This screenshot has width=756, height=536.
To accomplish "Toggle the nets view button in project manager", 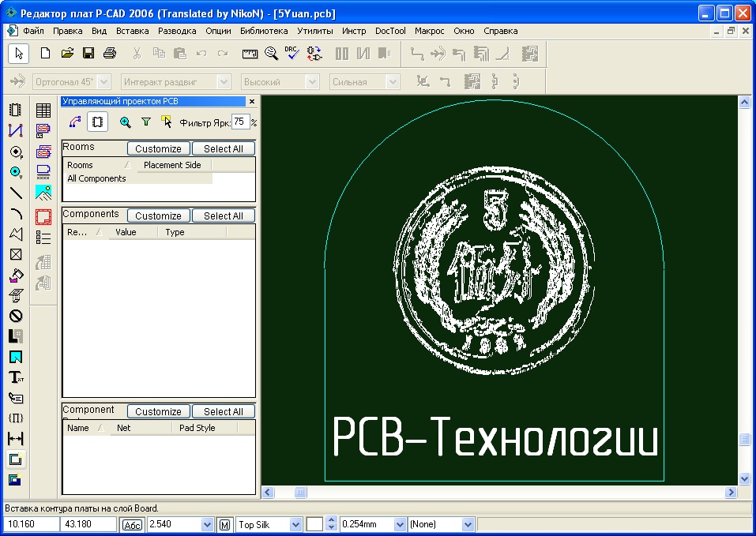I will tap(75, 122).
